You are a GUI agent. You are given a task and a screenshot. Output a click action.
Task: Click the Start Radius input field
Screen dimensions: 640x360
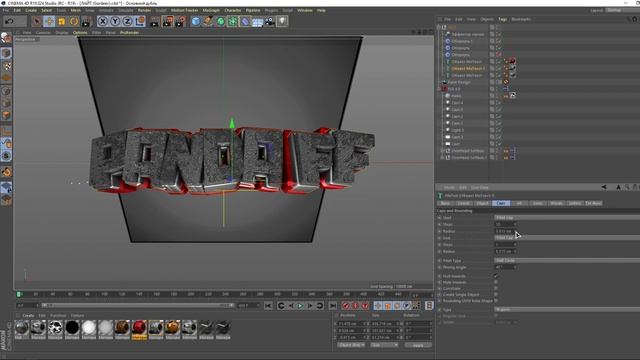505,231
